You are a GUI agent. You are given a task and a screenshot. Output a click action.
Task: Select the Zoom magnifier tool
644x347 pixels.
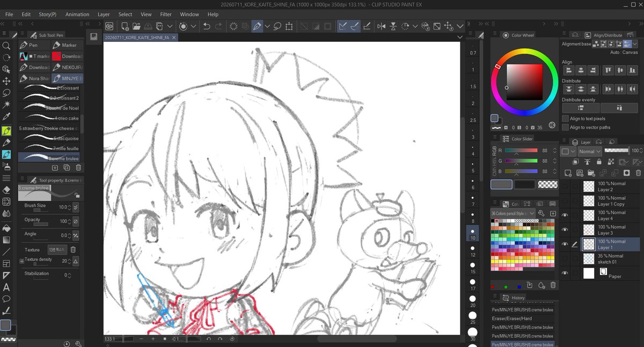[6, 46]
